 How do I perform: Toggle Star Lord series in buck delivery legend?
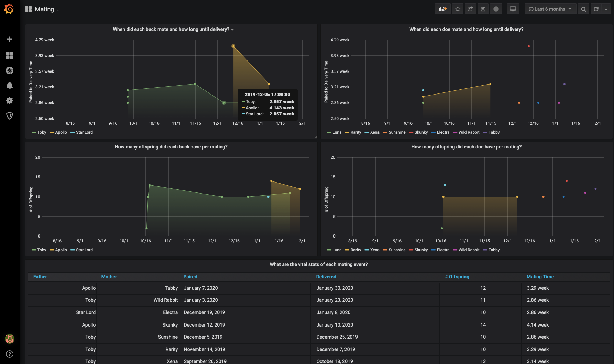pyautogui.click(x=84, y=132)
